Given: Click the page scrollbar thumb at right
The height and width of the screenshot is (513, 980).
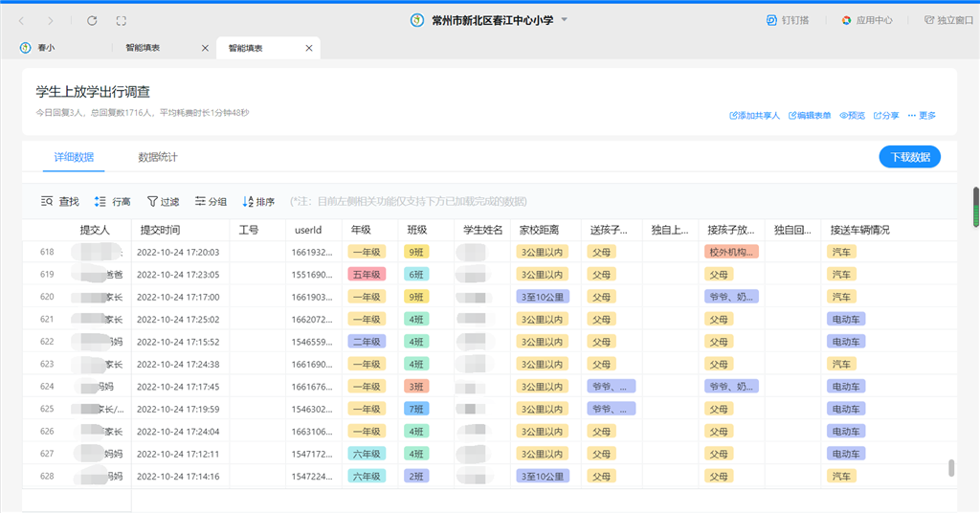Looking at the screenshot, I should coord(975,207).
